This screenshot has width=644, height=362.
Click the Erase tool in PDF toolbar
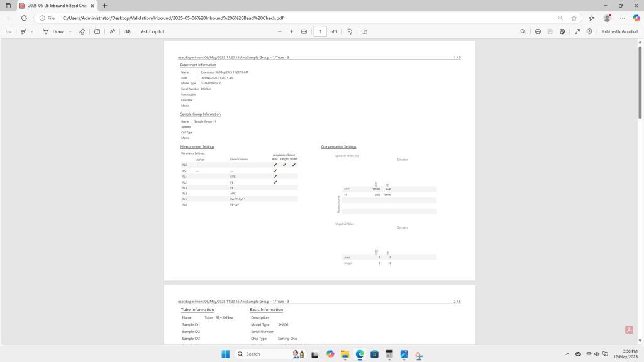(82, 31)
